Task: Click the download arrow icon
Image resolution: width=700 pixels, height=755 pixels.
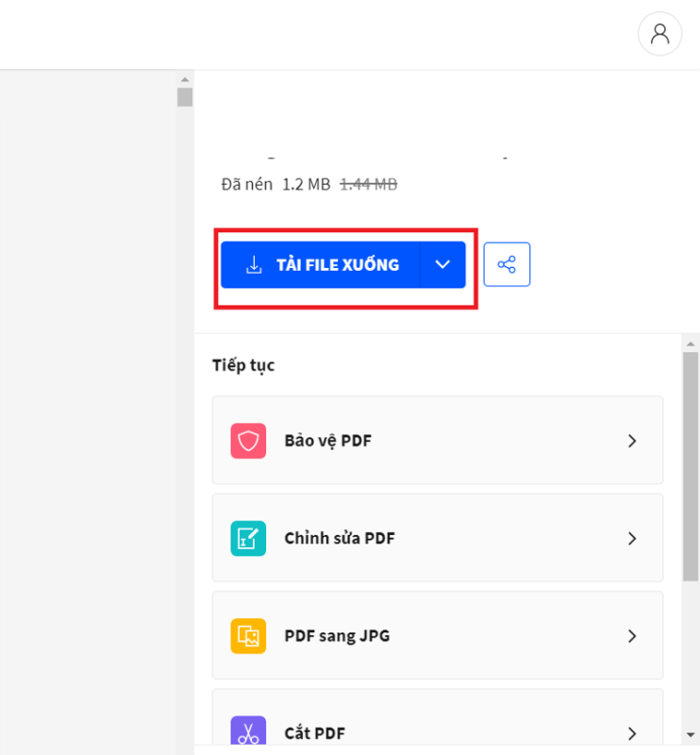Action: click(254, 265)
